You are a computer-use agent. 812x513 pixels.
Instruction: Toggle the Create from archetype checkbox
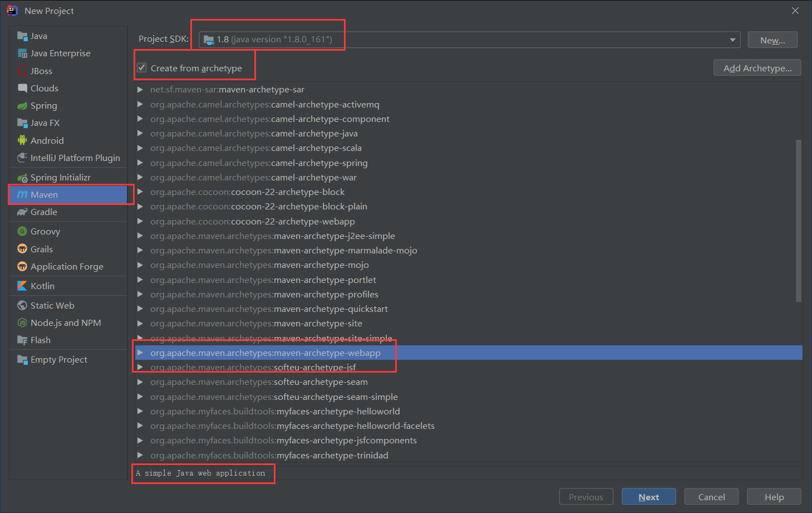(142, 68)
